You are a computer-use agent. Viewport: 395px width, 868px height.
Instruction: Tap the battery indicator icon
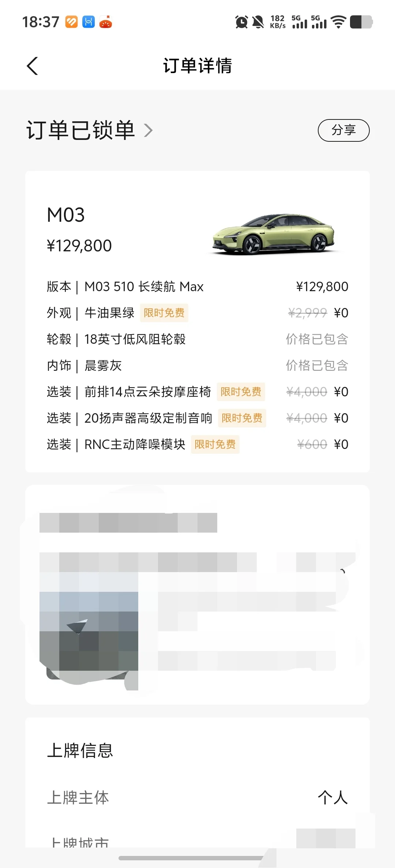point(361,22)
